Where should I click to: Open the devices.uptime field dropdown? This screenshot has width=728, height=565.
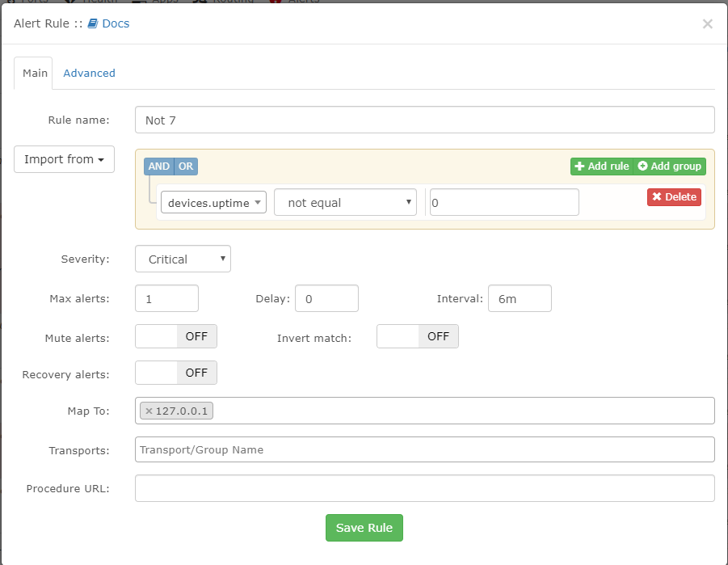(x=213, y=203)
